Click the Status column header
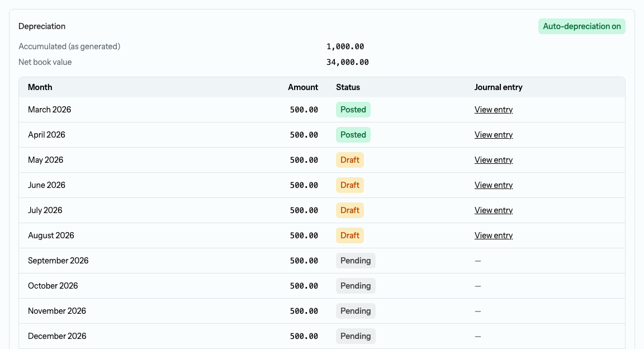Viewport: 644px width, 349px height. tap(348, 87)
